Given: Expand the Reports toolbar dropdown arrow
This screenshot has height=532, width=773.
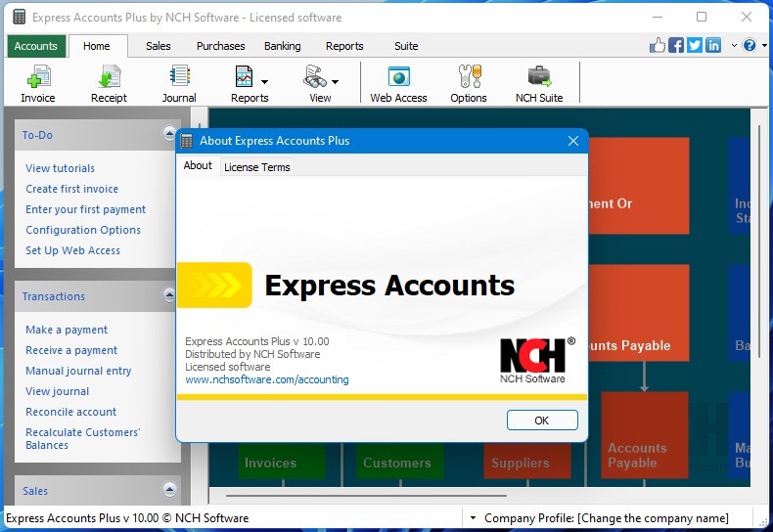Looking at the screenshot, I should [x=264, y=82].
